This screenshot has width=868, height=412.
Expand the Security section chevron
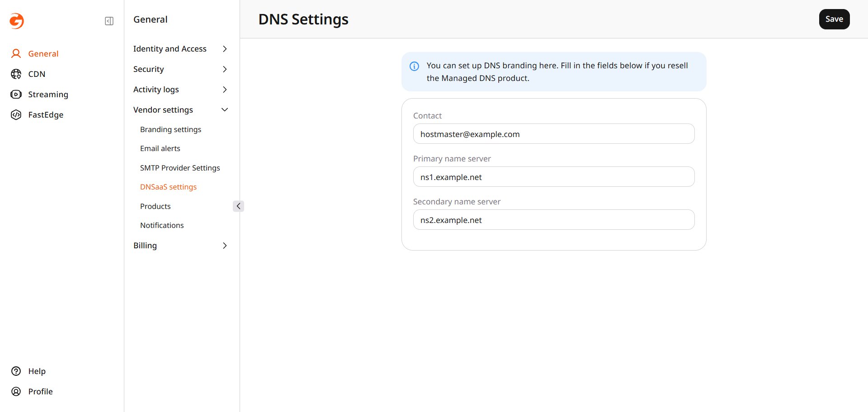[225, 69]
